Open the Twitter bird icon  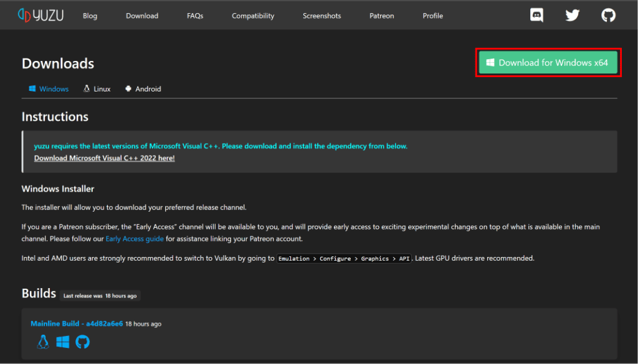[x=573, y=16]
